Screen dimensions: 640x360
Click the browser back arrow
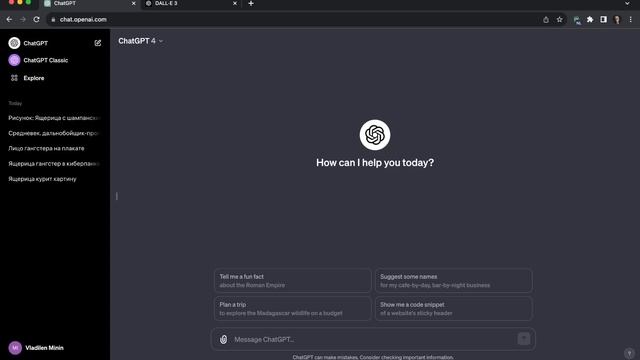[9, 20]
